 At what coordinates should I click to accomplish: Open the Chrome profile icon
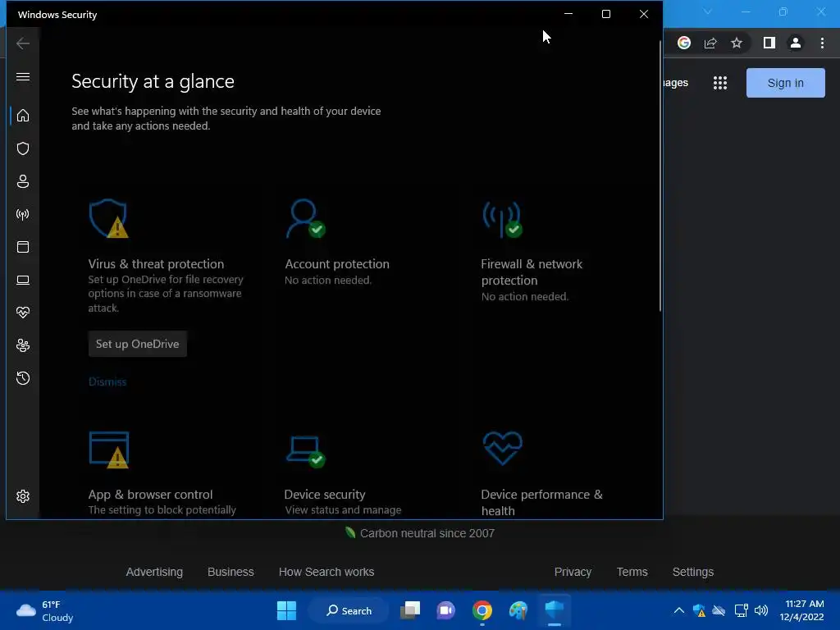click(x=796, y=43)
